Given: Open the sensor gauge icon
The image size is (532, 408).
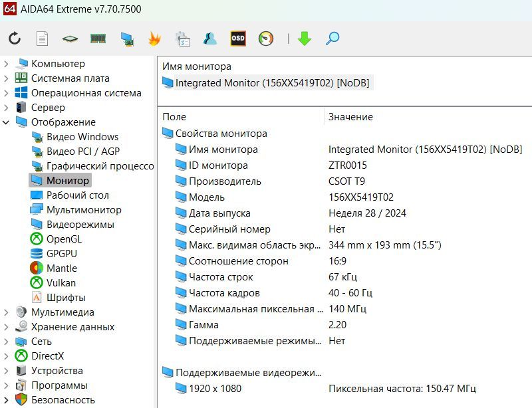Looking at the screenshot, I should pos(266,39).
